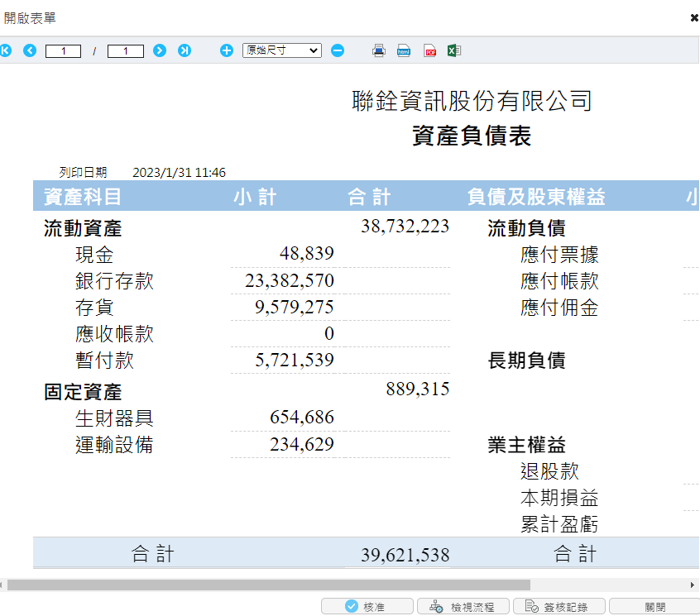Jump to last page of report
Viewport: 700px width, 616px height.
(x=185, y=50)
